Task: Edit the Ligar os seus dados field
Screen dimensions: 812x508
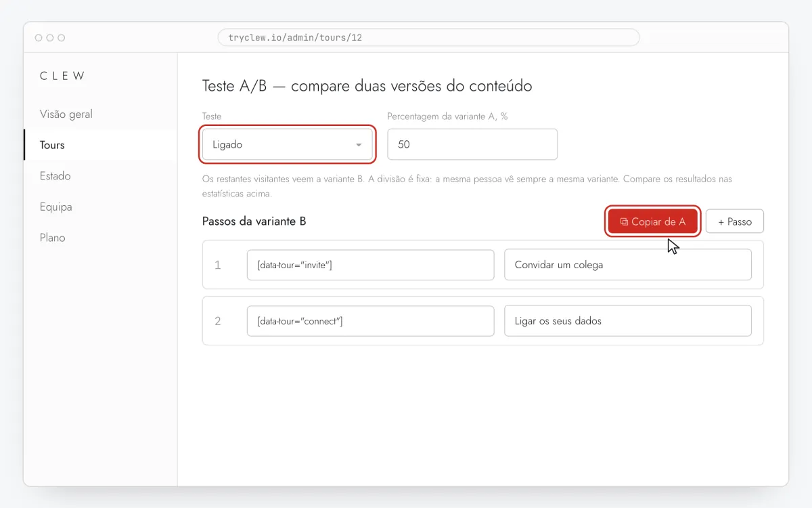Action: pos(628,321)
